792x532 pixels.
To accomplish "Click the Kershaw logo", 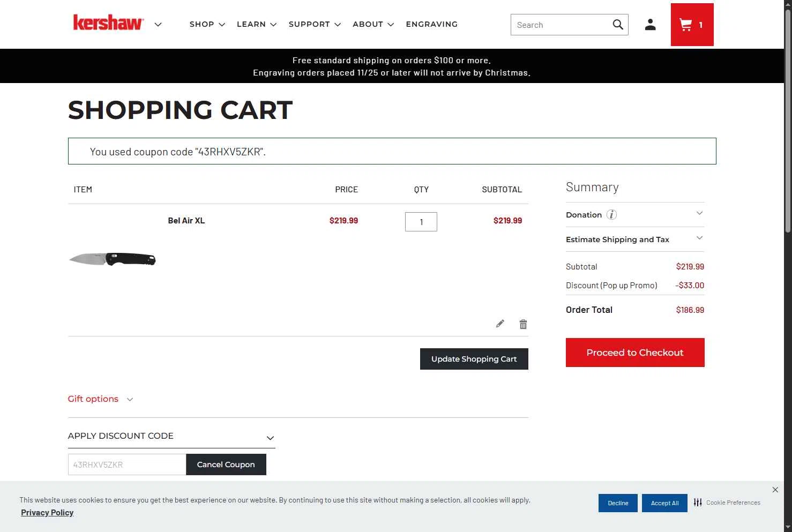I will (108, 23).
